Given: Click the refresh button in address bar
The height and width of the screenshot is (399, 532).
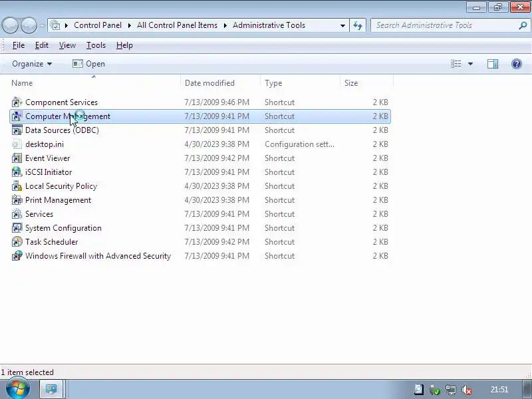Looking at the screenshot, I should pos(358,25).
